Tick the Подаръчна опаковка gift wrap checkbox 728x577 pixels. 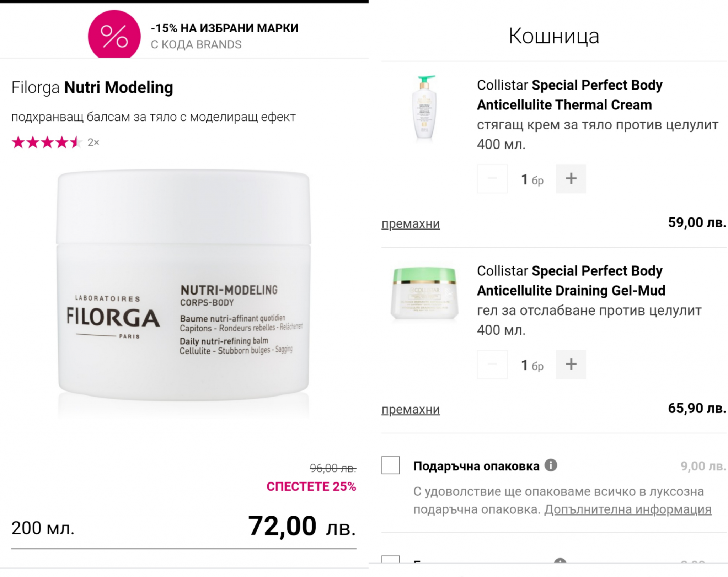390,465
